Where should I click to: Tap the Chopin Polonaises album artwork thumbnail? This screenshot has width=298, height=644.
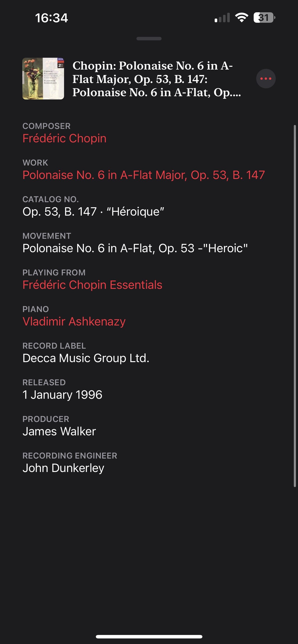coord(43,79)
